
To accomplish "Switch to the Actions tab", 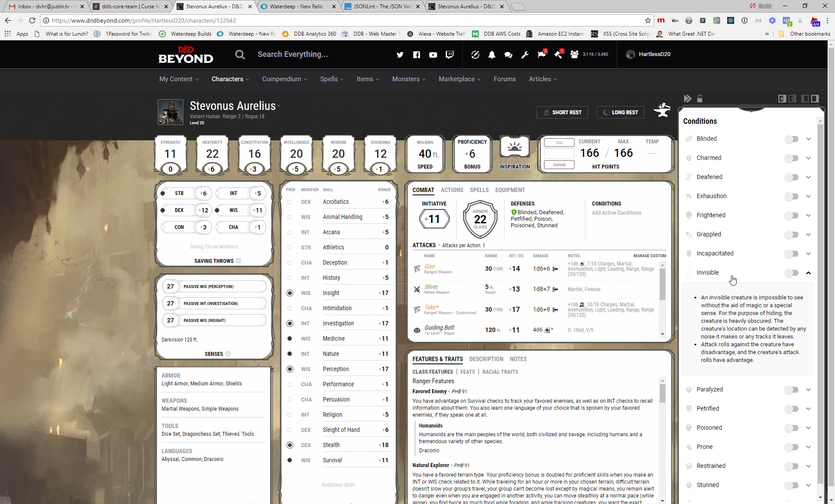I will click(452, 190).
